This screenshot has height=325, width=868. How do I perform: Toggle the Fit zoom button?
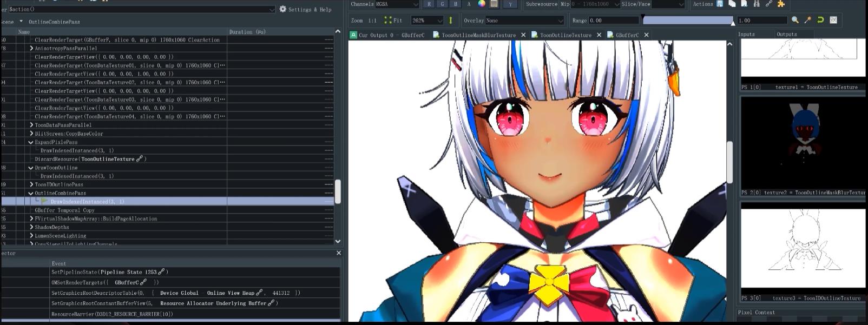click(393, 21)
